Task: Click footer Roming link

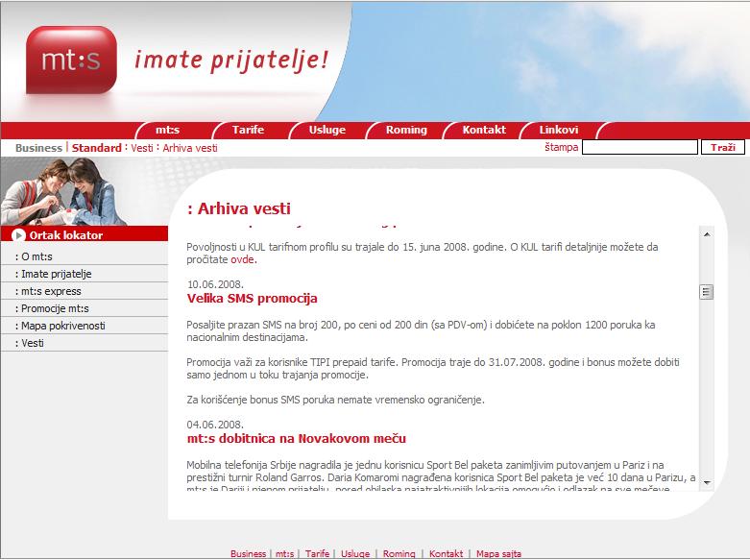Action: 399,554
